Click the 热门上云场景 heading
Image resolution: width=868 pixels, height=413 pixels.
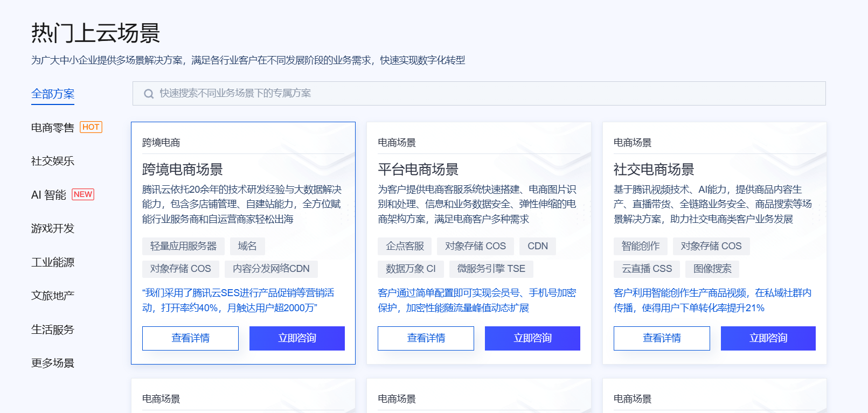pyautogui.click(x=96, y=33)
